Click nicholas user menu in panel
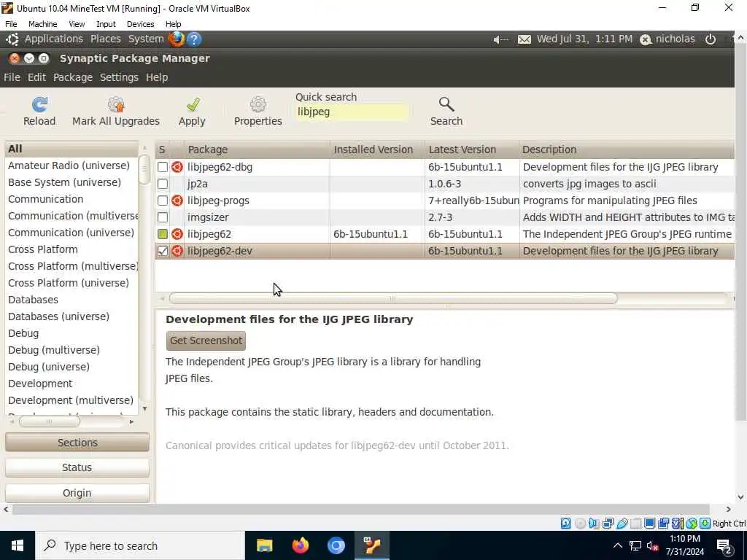The image size is (747, 560). pyautogui.click(x=667, y=39)
